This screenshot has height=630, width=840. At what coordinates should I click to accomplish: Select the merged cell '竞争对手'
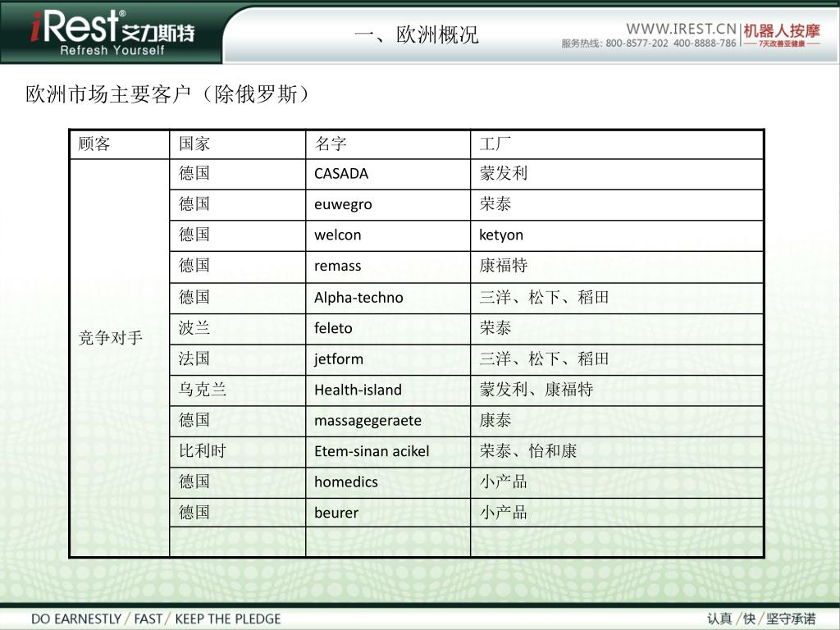click(120, 358)
